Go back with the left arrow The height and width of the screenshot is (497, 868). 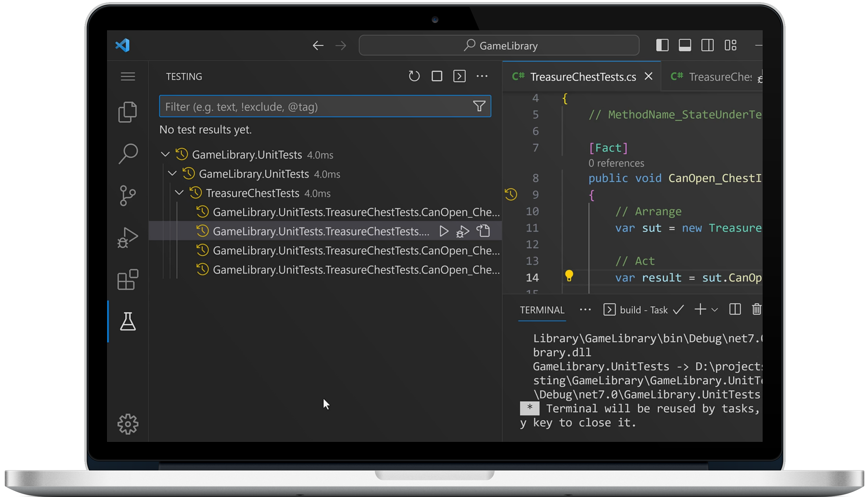coord(318,45)
